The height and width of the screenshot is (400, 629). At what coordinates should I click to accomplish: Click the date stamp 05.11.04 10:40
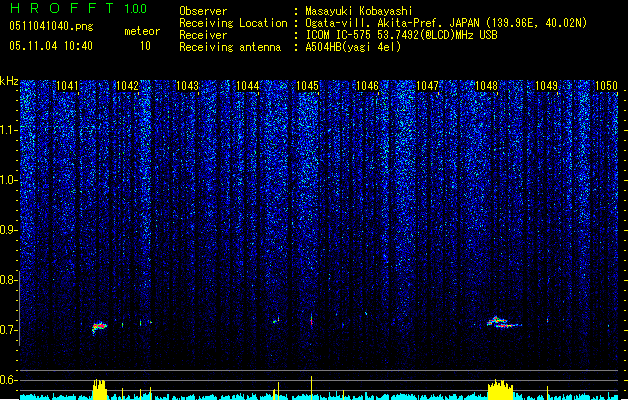[x=51, y=46]
